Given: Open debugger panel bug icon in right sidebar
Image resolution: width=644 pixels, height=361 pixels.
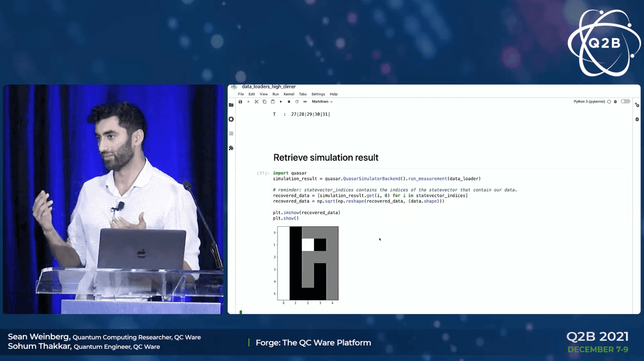Looking at the screenshot, I should coord(637,119).
